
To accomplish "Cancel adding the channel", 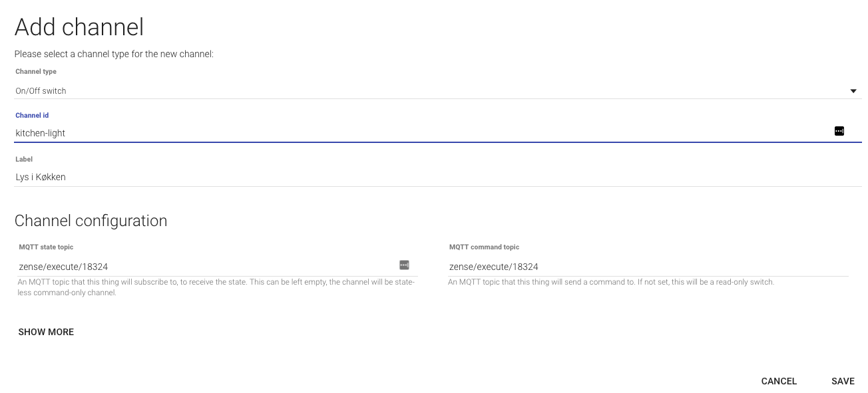I will pyautogui.click(x=779, y=381).
